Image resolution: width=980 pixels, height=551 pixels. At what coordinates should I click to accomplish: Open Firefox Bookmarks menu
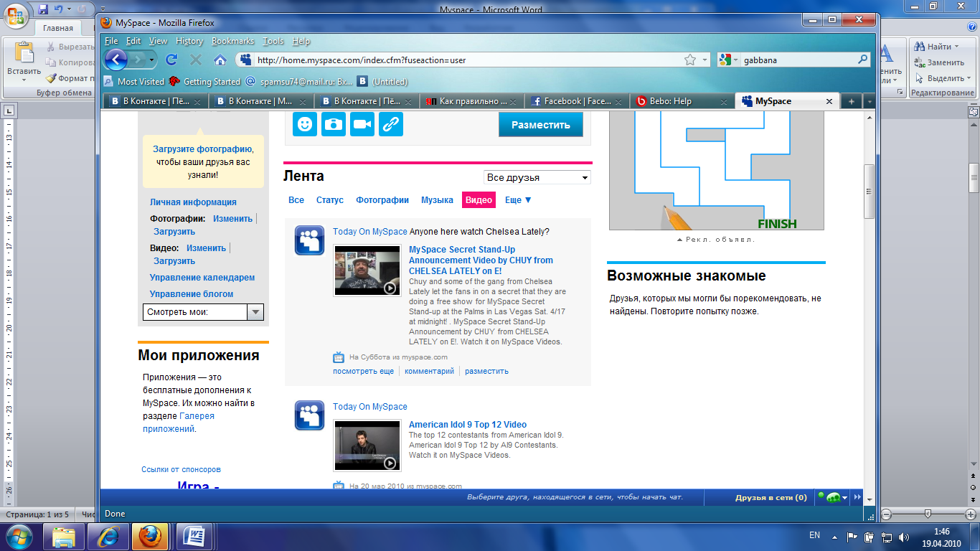point(232,41)
